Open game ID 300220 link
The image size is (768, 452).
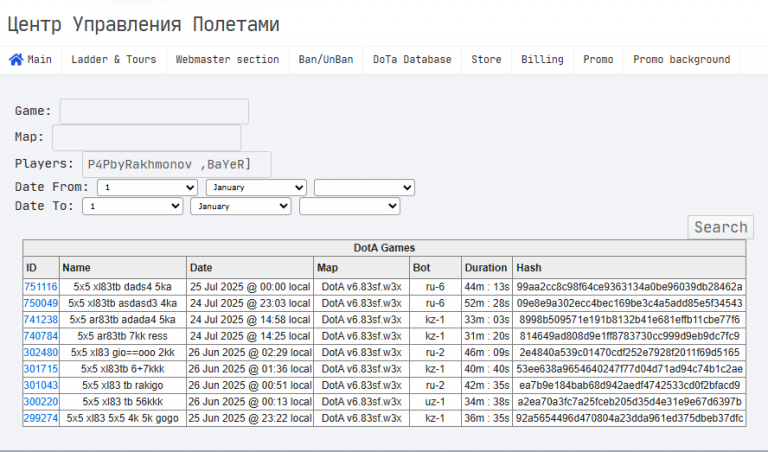(41, 402)
